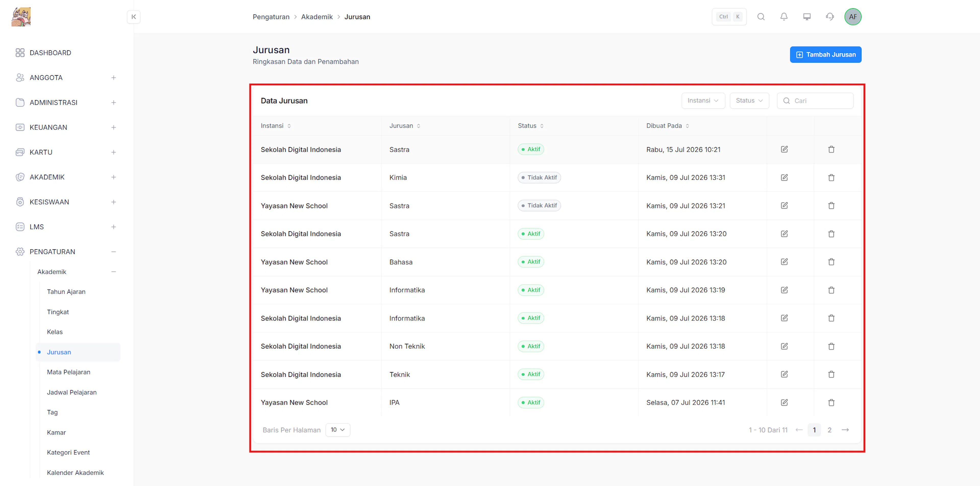Expand the LMS sidebar menu
Image resolution: width=980 pixels, height=486 pixels.
tap(113, 227)
